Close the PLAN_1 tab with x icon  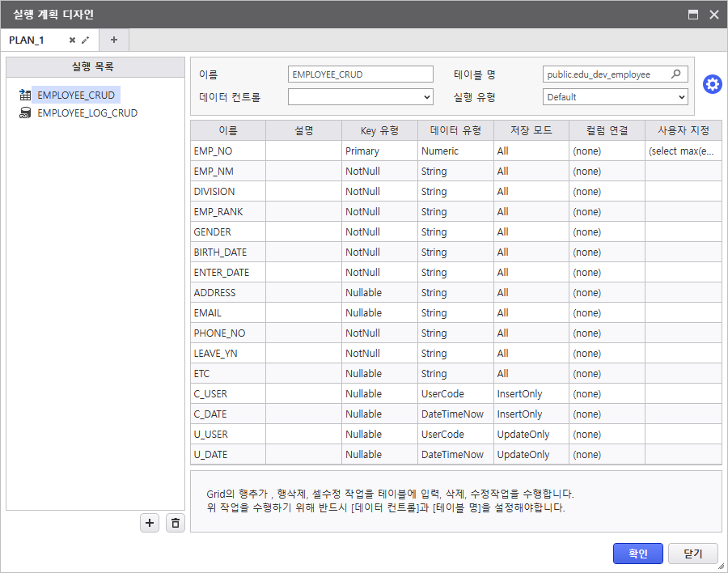(x=72, y=40)
